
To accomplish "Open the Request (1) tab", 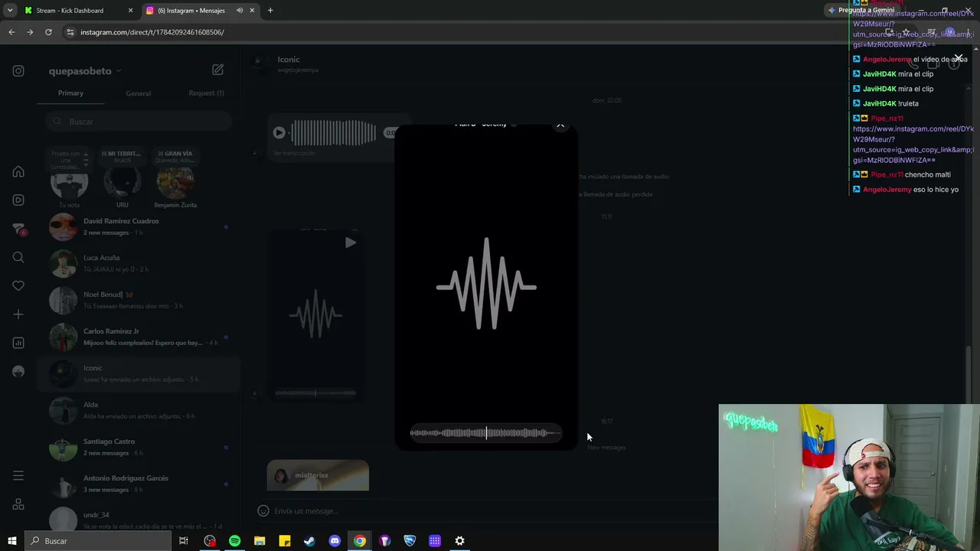I will point(206,93).
